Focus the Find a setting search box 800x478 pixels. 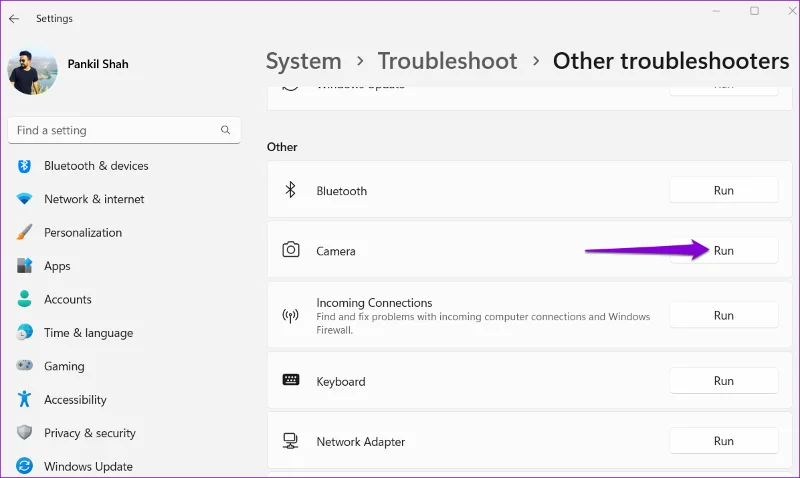[x=124, y=130]
